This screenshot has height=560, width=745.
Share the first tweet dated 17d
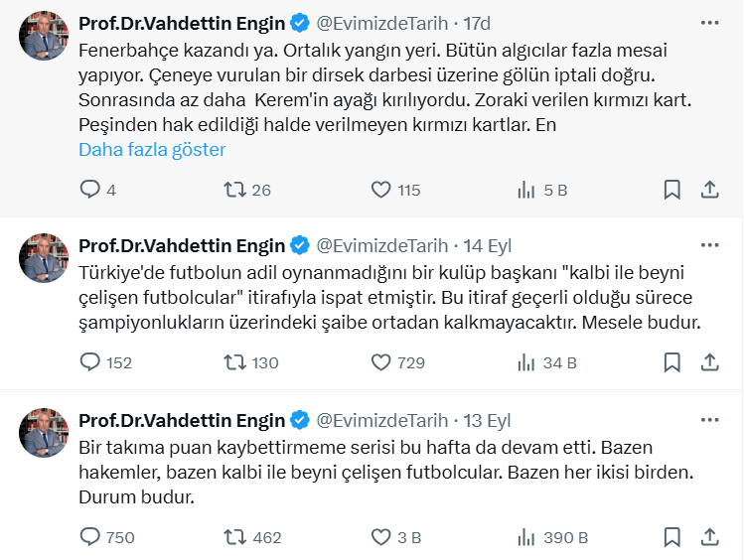(x=710, y=190)
